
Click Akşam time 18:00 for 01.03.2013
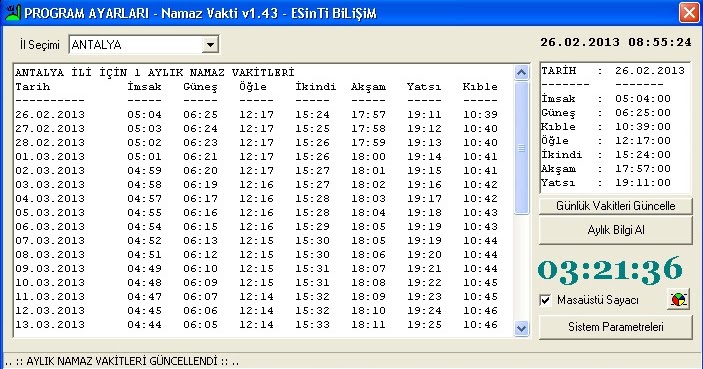(368, 156)
